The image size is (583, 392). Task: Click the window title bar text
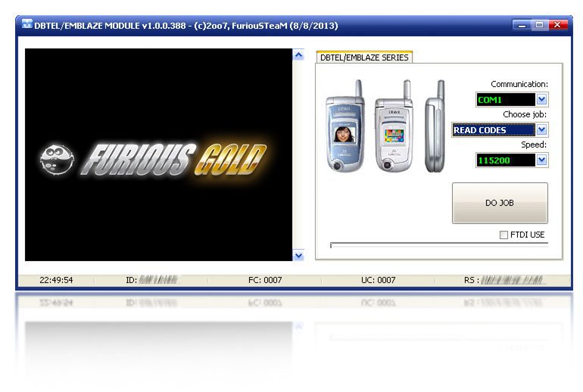[186, 26]
